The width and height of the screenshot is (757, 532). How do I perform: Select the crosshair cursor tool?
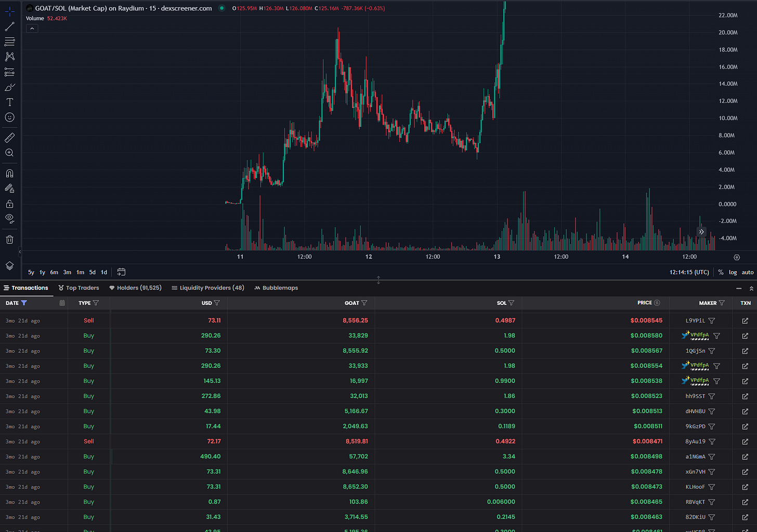coord(9,11)
